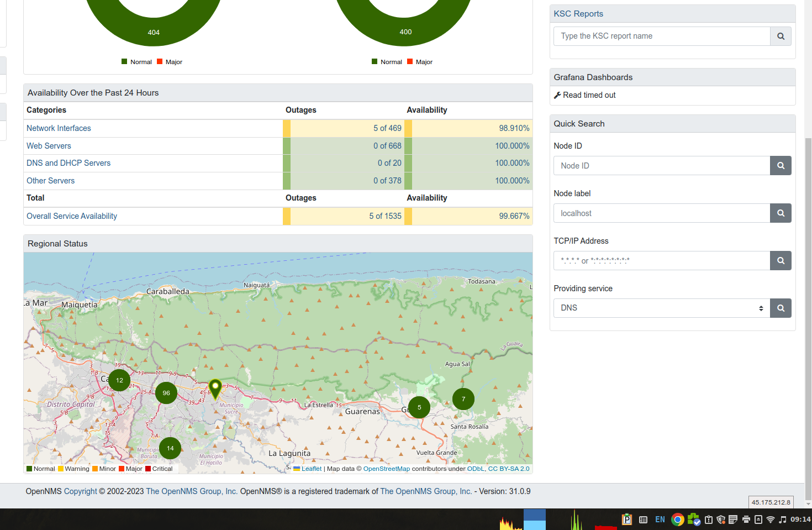Screen dimensions: 812x530
Task: Open Overall Service Availability link
Action: click(72, 216)
